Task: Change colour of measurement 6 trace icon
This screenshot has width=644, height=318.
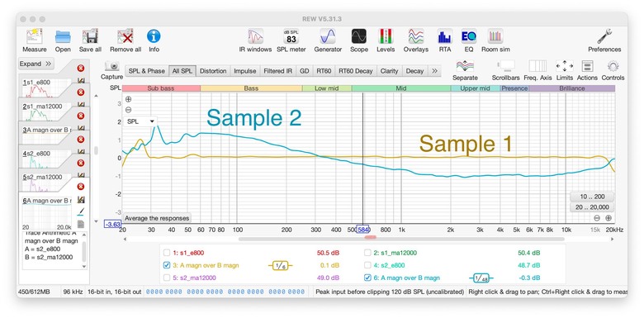Action: point(81,212)
